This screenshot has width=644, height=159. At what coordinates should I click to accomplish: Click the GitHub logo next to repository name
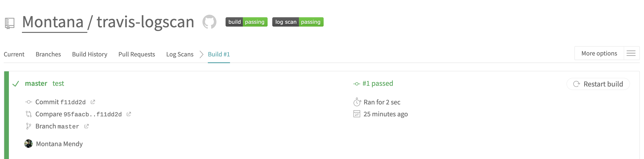(210, 22)
